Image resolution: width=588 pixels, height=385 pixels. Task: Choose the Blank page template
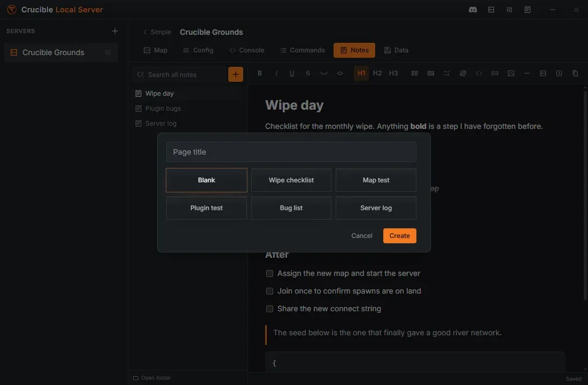coord(207,180)
